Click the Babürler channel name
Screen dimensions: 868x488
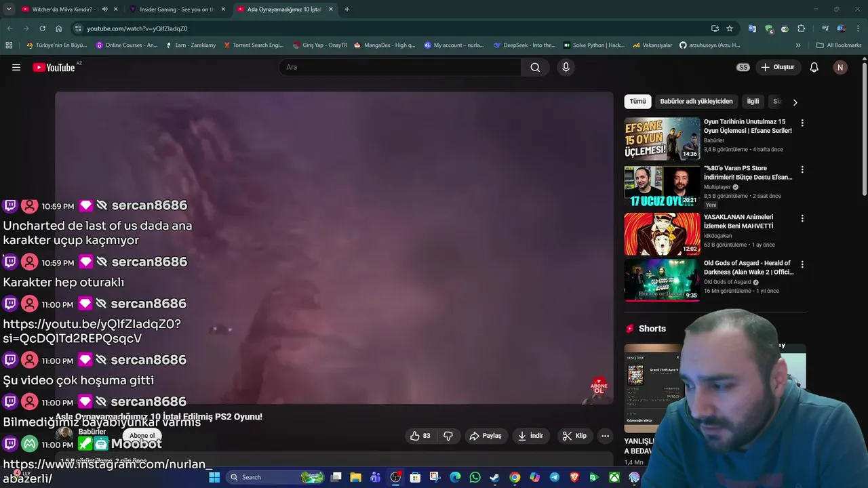(x=92, y=432)
